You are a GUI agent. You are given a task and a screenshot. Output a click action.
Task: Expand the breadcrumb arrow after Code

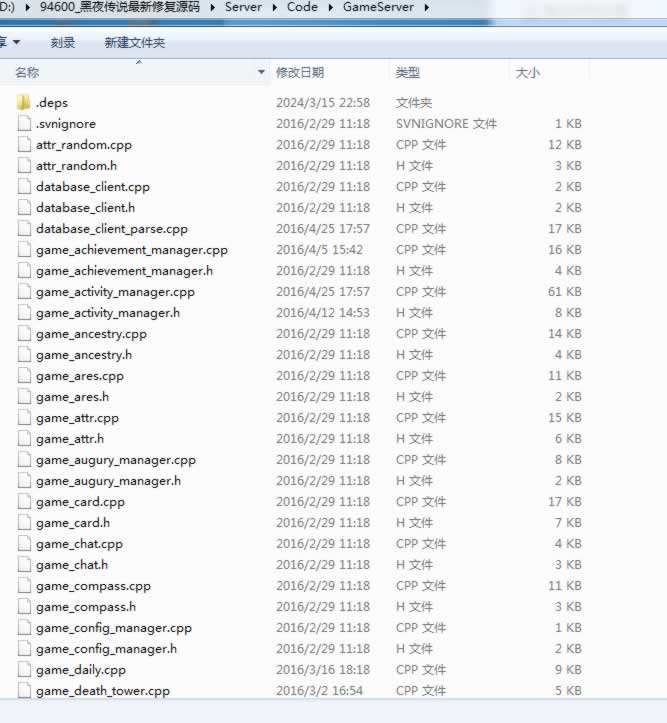[331, 7]
